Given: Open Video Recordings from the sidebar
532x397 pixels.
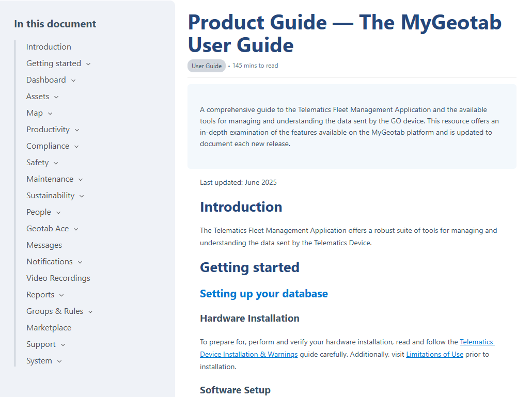Looking at the screenshot, I should click(x=58, y=278).
